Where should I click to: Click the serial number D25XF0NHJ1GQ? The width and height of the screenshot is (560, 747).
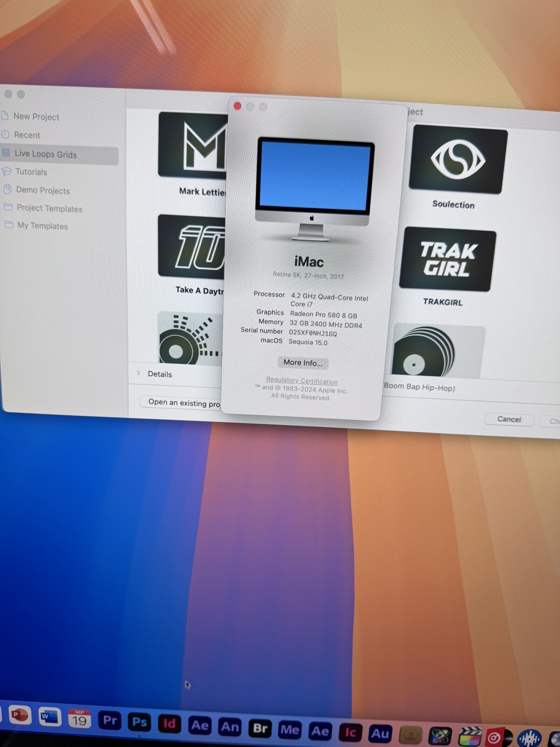pyautogui.click(x=313, y=333)
